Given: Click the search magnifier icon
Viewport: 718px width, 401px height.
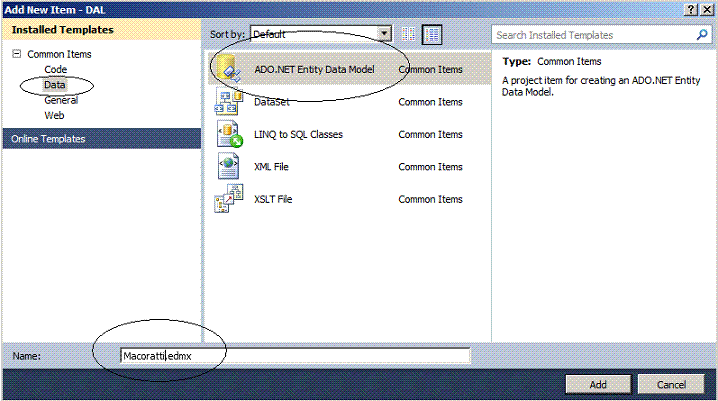Looking at the screenshot, I should tap(702, 35).
